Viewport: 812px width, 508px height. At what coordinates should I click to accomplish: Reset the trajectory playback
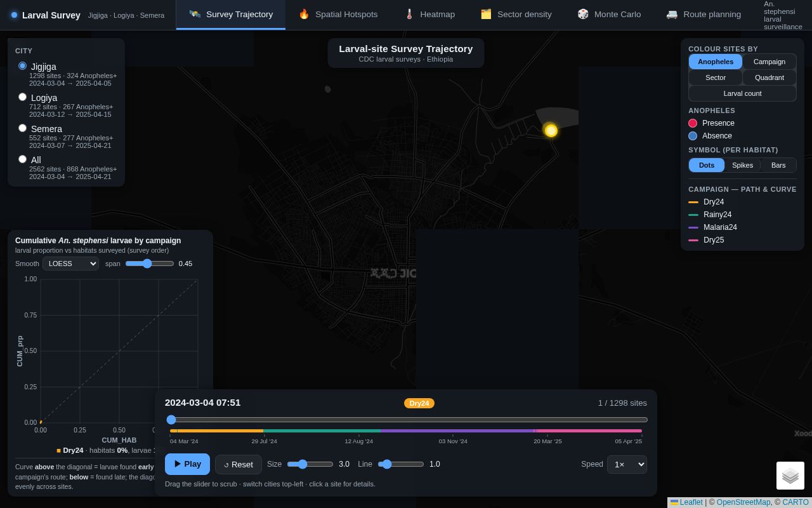pos(239,464)
